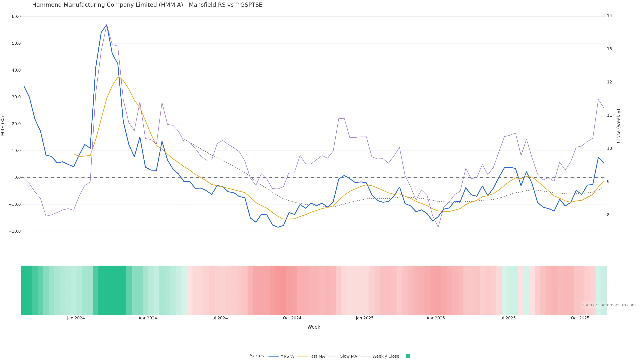
Task: Click the Series legend title
Action: (x=257, y=356)
